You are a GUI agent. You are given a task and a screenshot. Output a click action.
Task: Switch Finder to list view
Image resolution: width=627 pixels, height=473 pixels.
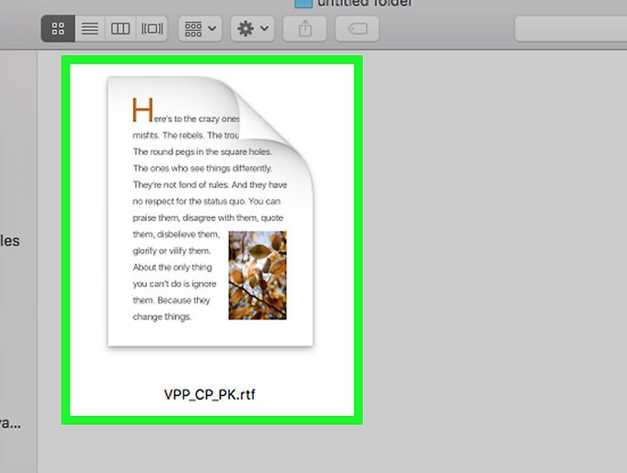point(90,28)
